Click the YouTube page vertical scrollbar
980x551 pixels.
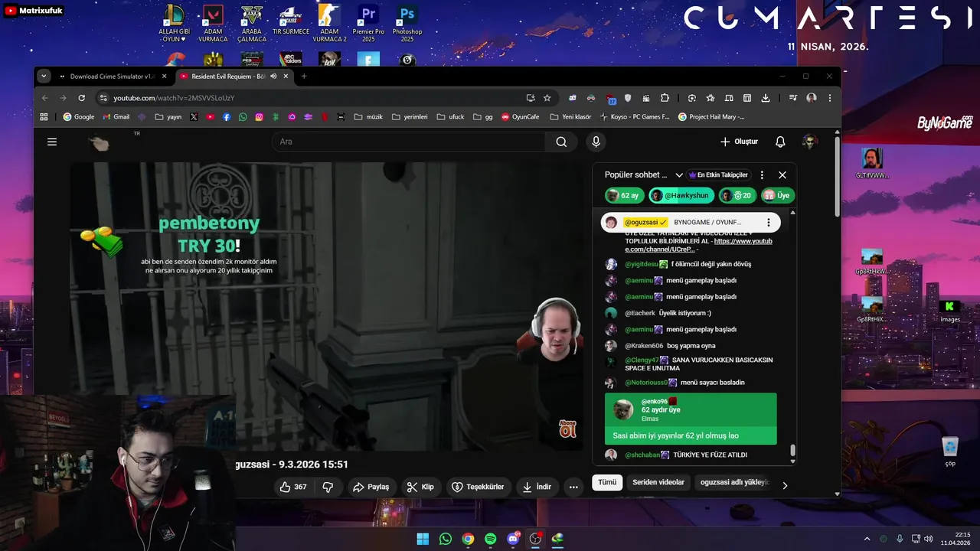point(837,176)
